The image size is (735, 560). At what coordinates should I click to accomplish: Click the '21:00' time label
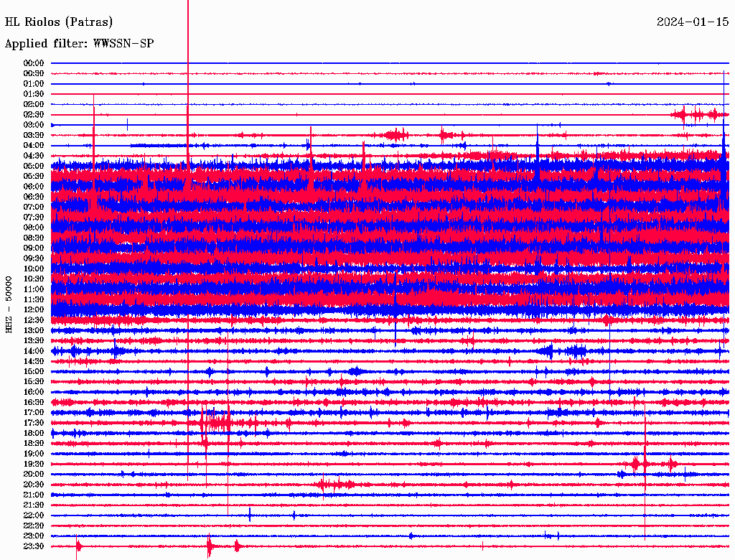[x=34, y=495]
